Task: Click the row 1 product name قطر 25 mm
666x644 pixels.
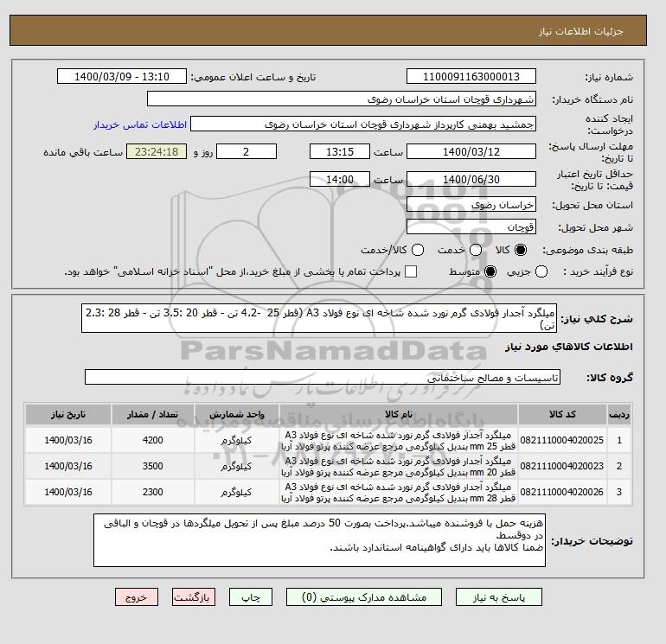Action: point(399,441)
